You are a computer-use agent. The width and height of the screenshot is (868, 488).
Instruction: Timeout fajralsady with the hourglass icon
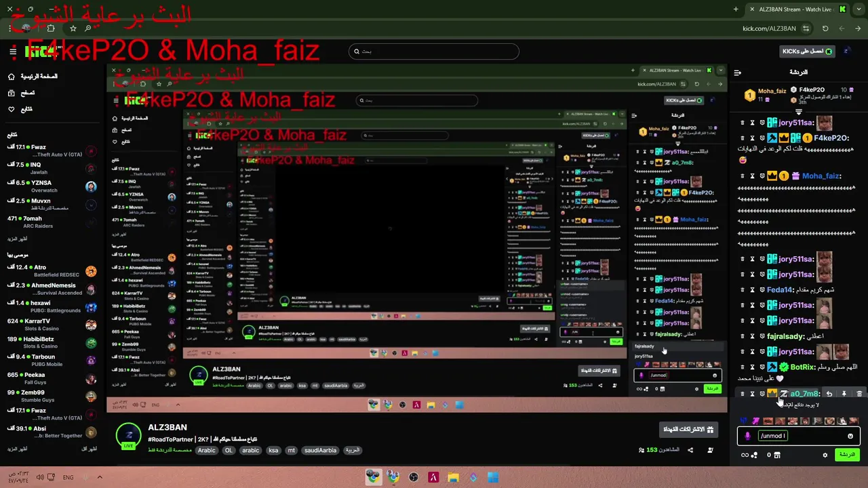(x=752, y=336)
